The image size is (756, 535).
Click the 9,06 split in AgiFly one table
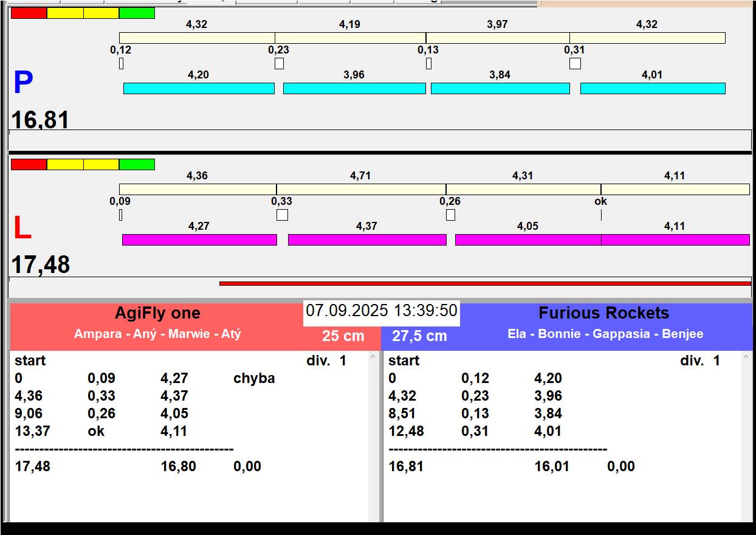pos(29,413)
